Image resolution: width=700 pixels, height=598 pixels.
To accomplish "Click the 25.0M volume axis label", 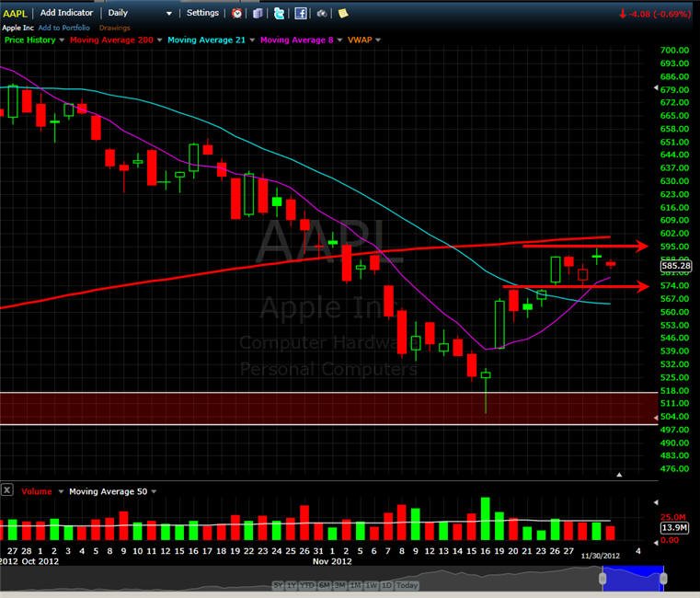I will coord(672,517).
